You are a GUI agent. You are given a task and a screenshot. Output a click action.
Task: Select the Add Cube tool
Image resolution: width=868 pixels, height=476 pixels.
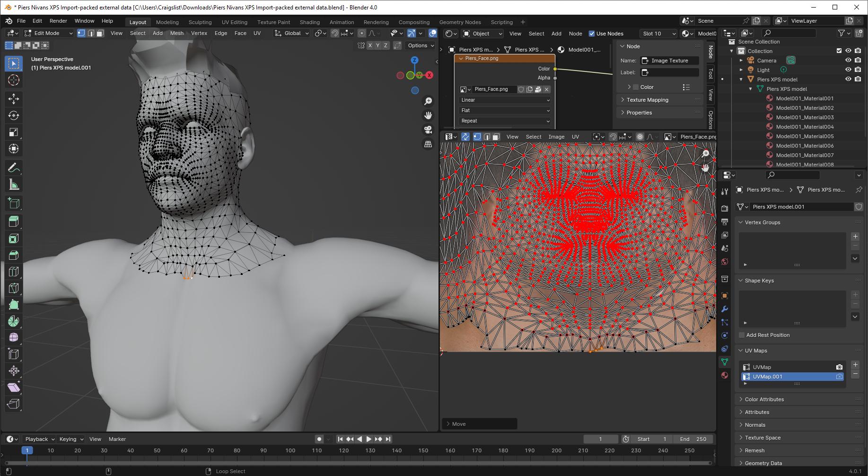click(x=14, y=203)
